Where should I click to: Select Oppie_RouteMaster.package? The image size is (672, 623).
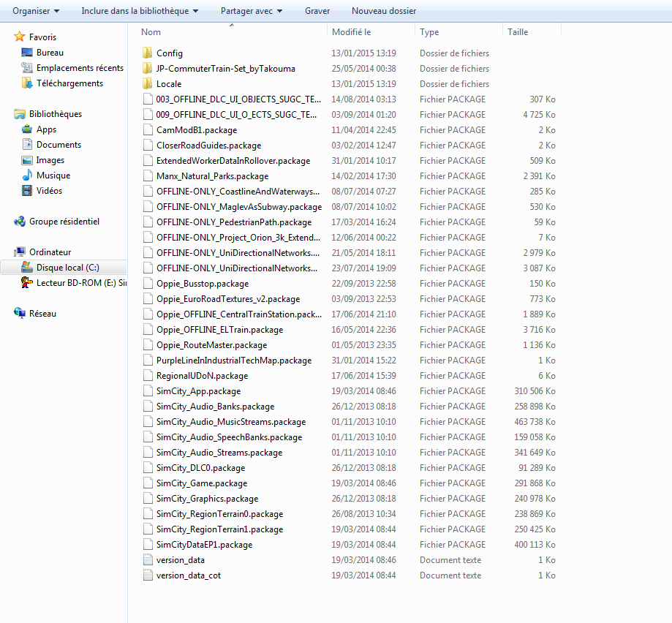pyautogui.click(x=212, y=345)
